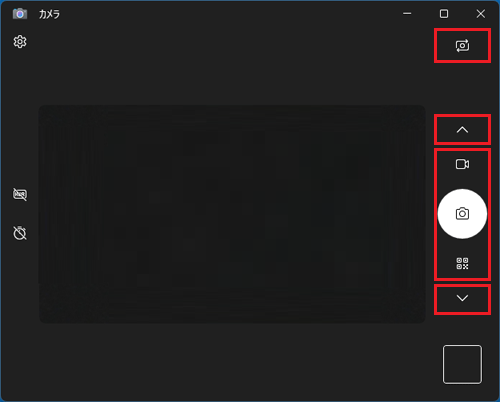Viewport: 500px width, 402px height.
Task: Take a photo with the shutter button
Action: click(x=462, y=214)
